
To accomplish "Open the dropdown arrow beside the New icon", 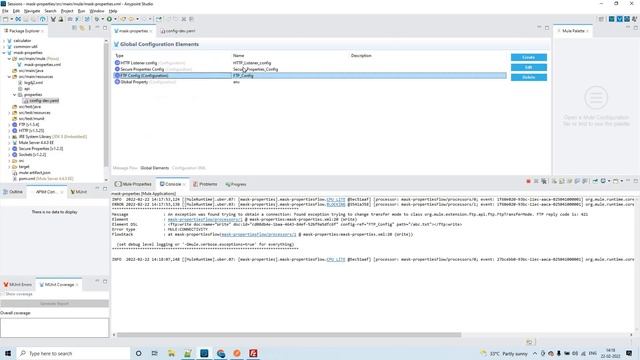I will (11, 19).
